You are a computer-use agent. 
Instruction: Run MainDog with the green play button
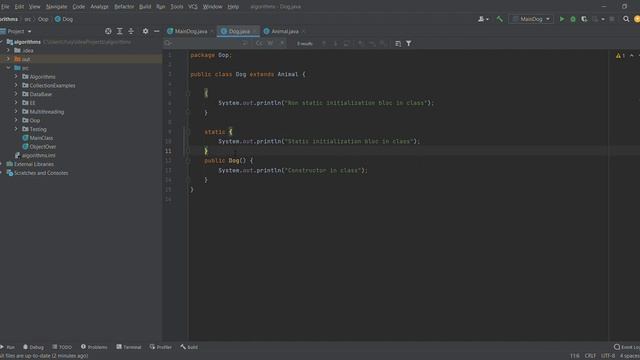pyautogui.click(x=562, y=19)
